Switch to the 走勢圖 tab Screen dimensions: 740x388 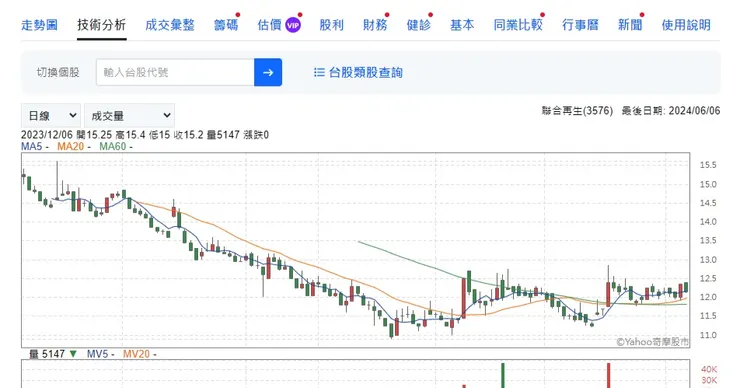click(40, 25)
